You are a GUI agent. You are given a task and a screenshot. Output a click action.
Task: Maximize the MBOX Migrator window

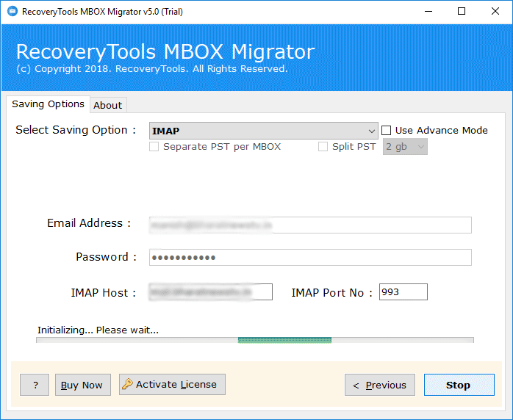[462, 12]
